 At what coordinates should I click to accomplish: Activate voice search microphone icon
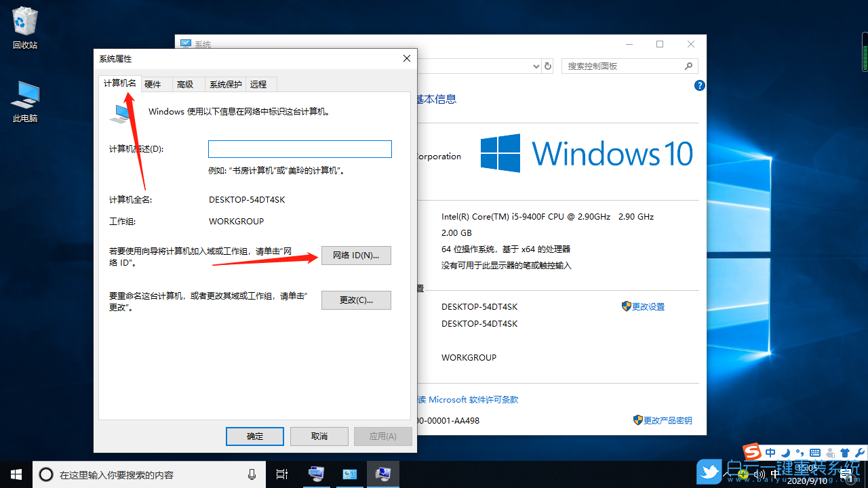click(x=252, y=474)
